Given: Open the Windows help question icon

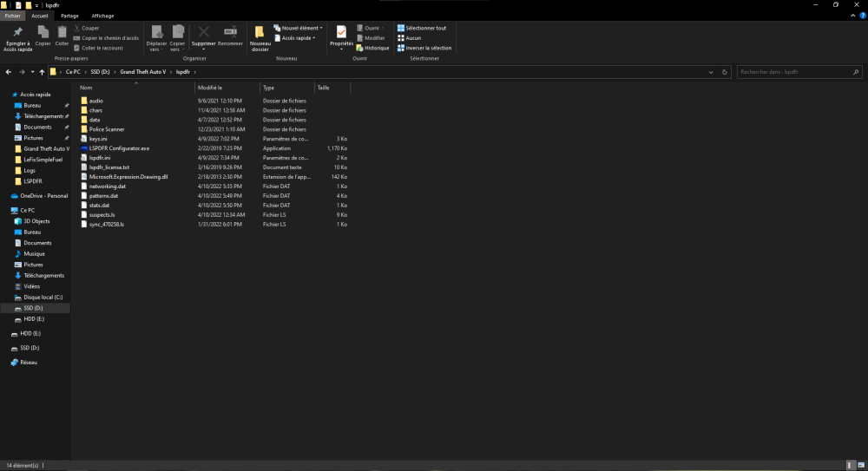Looking at the screenshot, I should coord(863,16).
